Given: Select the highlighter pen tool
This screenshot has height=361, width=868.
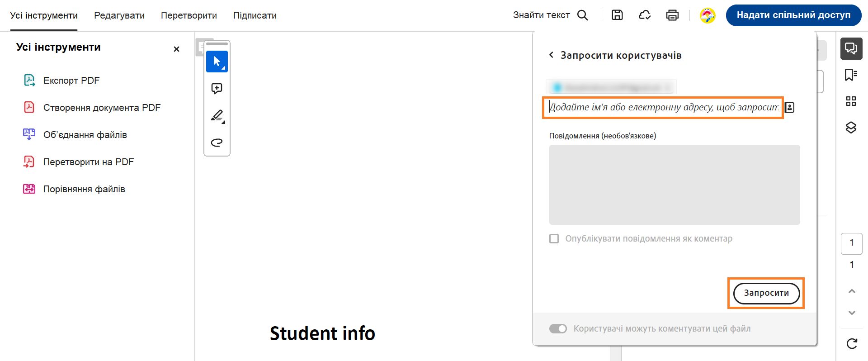Looking at the screenshot, I should 217,115.
